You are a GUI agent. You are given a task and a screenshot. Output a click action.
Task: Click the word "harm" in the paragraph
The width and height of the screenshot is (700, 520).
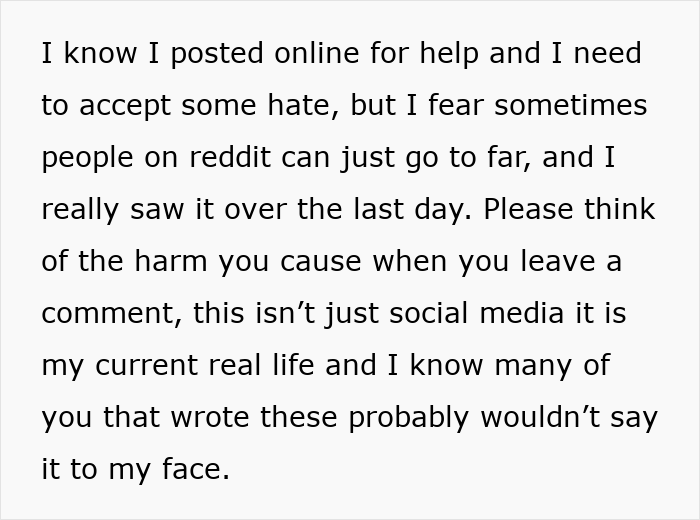coord(168,262)
